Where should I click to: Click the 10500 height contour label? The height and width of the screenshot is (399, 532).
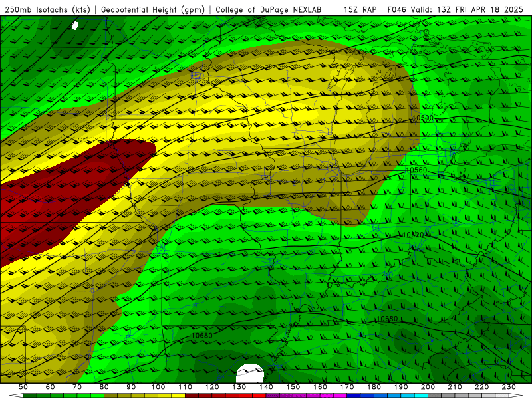point(423,118)
